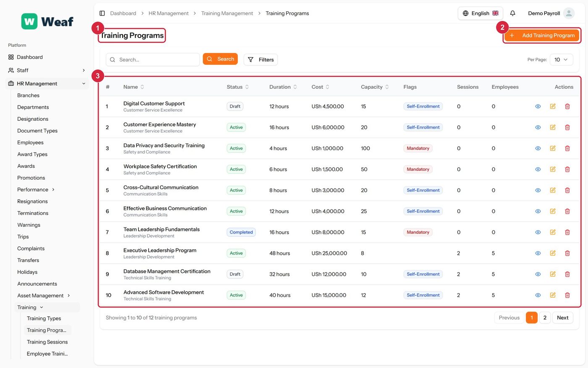This screenshot has width=588, height=368.
Task: Go to Employees in sidebar
Action: (x=30, y=143)
